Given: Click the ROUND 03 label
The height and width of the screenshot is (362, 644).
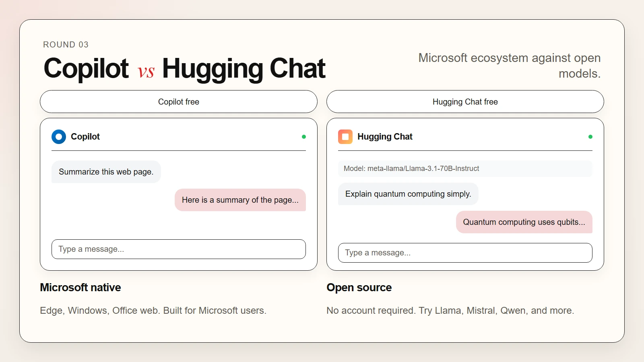Looking at the screenshot, I should pyautogui.click(x=66, y=45).
